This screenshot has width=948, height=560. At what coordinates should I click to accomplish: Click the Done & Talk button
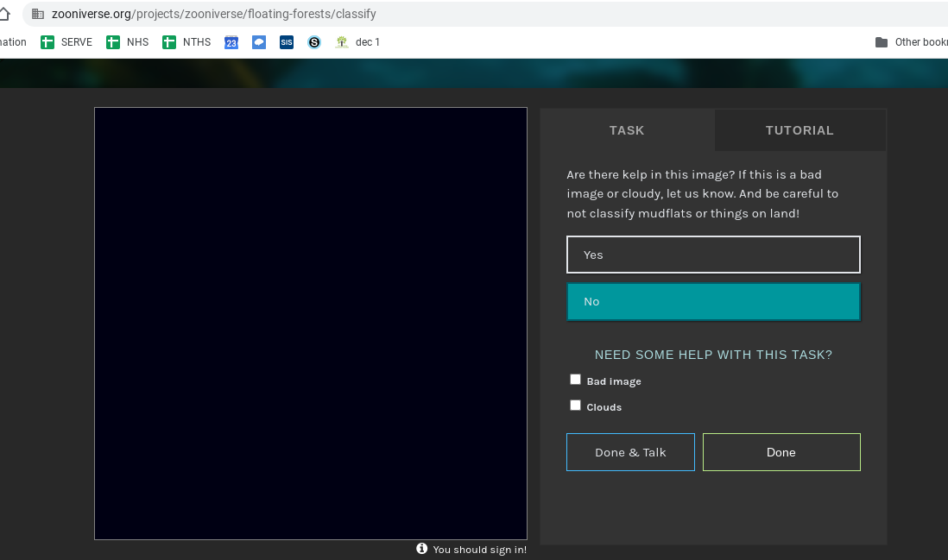tap(630, 452)
